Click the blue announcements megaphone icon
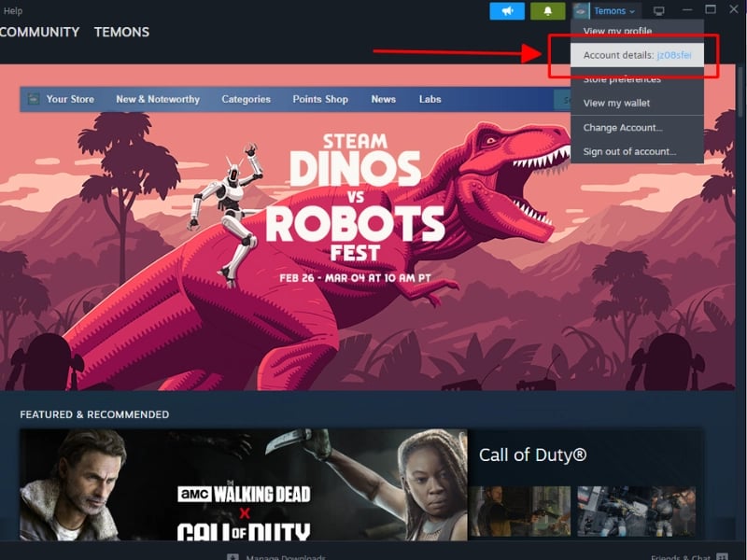The height and width of the screenshot is (560, 747). 507,11
